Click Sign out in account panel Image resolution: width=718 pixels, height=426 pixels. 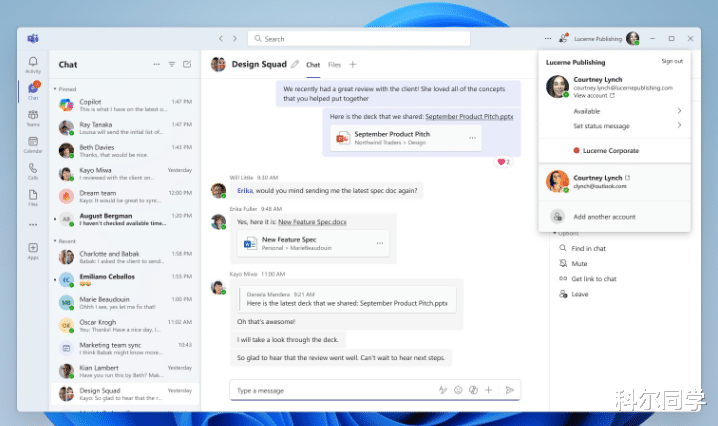(x=672, y=61)
